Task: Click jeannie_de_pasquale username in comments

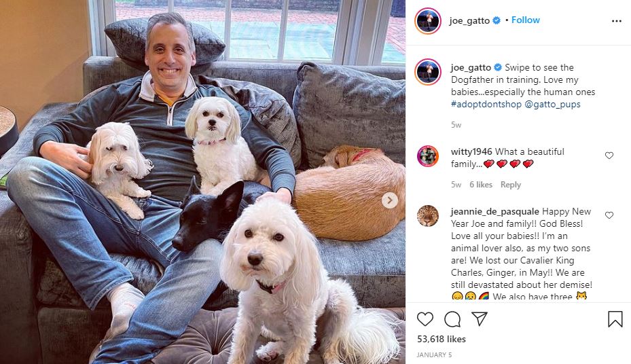Action: pyautogui.click(x=495, y=212)
